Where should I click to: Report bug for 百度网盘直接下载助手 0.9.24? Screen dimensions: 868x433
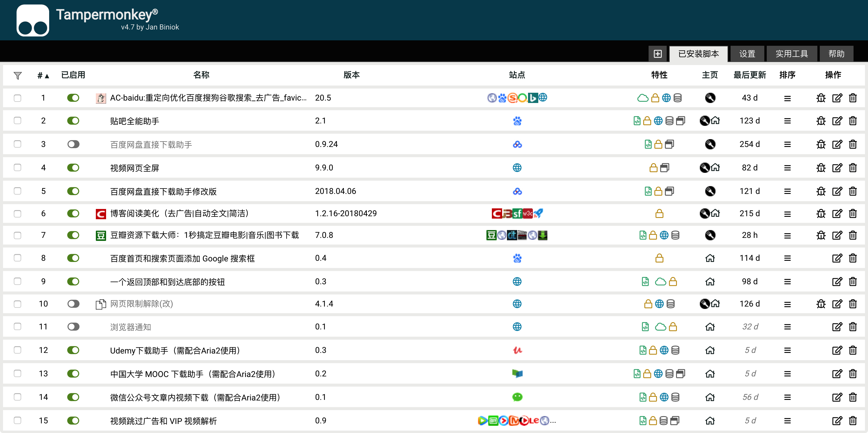821,144
